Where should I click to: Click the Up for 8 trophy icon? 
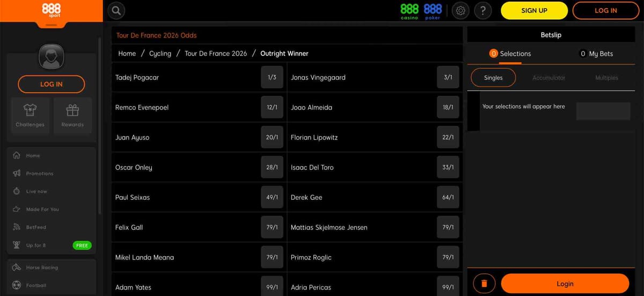[17, 245]
